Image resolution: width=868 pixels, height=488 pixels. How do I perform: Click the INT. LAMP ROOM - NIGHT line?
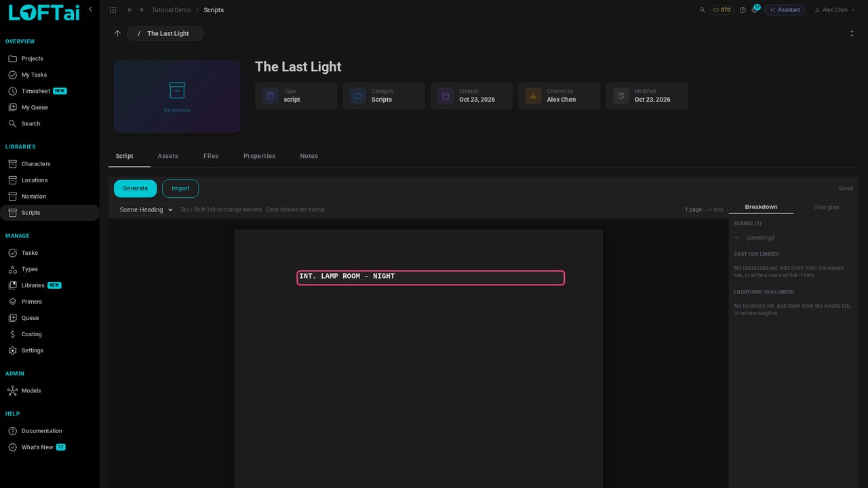coord(431,277)
